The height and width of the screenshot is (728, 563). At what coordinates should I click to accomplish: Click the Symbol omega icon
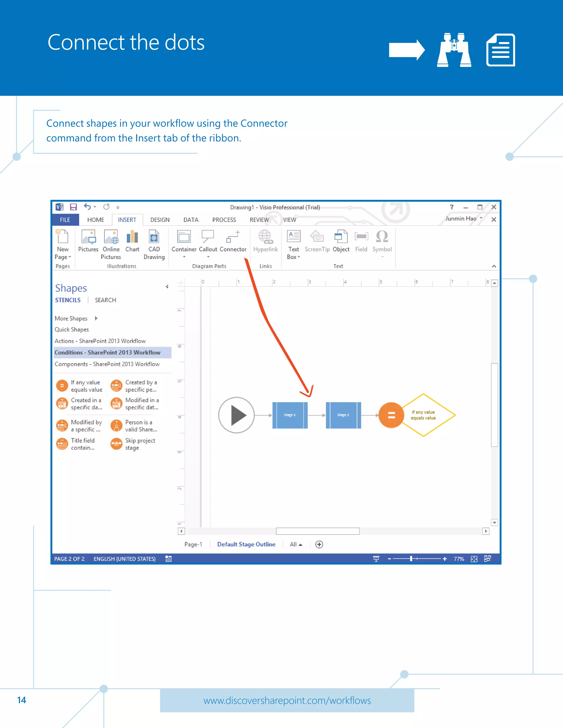pos(382,236)
